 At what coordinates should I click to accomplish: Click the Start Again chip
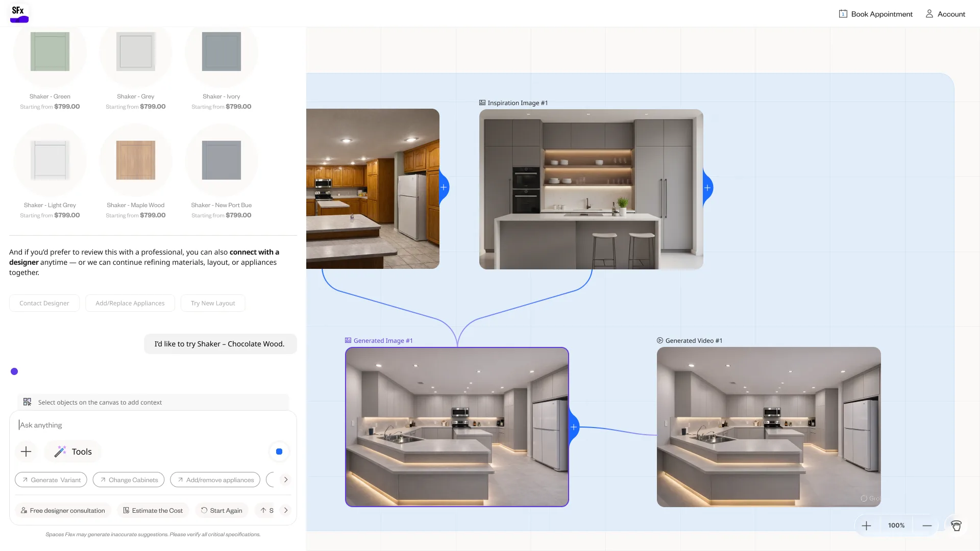(222, 511)
